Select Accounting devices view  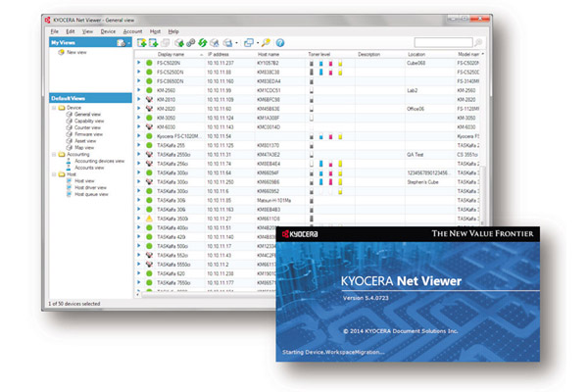(99, 161)
